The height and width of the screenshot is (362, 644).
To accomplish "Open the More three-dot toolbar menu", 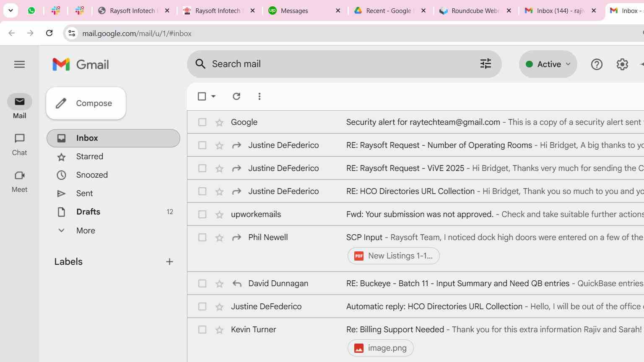I will 260,96.
